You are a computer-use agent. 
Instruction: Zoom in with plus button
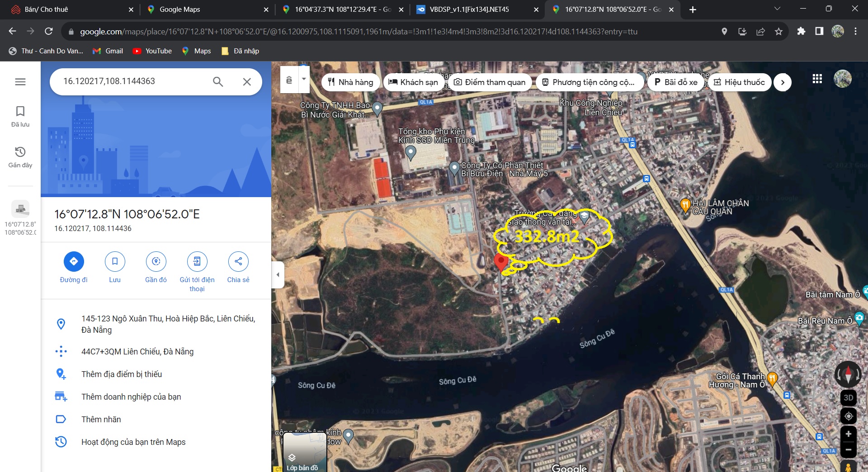click(x=849, y=434)
